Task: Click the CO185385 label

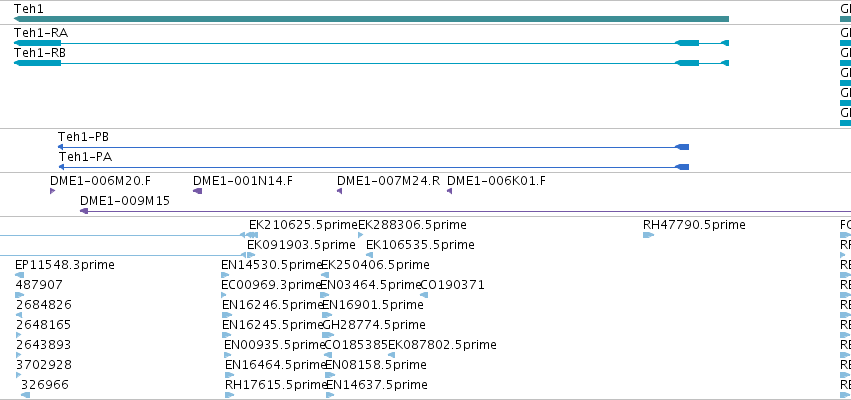Action: [356, 345]
